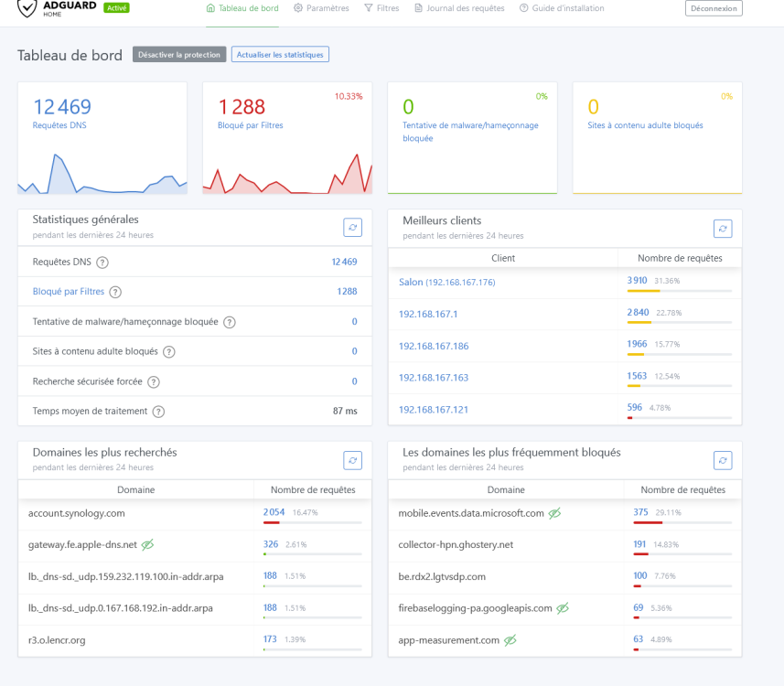Open the Bloqué par Filtres link in statistics

(x=69, y=292)
